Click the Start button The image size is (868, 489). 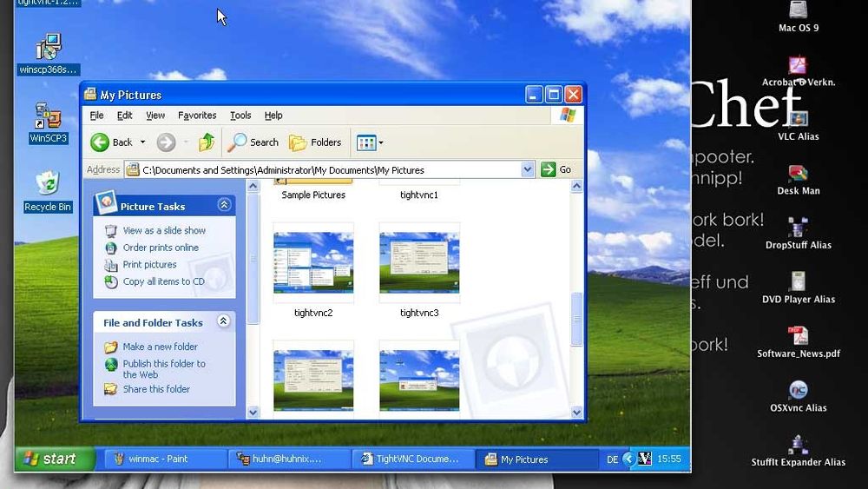click(54, 459)
